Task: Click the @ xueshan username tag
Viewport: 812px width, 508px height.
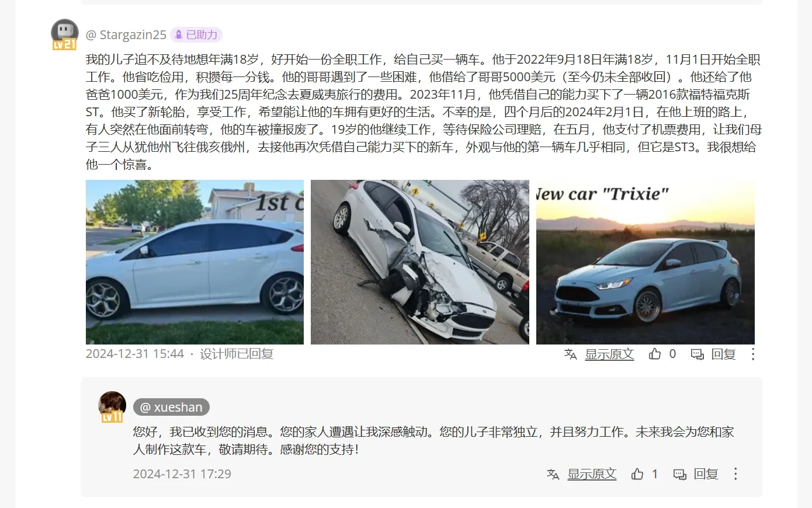Action: tap(171, 408)
